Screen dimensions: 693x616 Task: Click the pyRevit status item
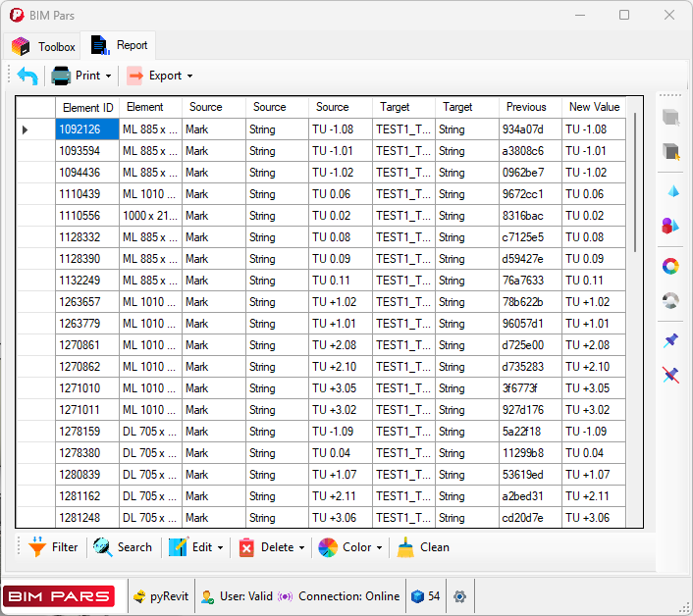[x=161, y=596]
